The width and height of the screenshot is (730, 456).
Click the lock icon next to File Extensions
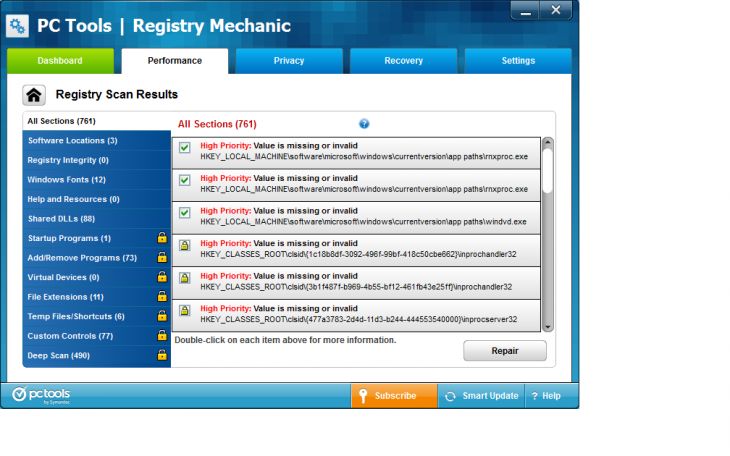click(x=162, y=296)
